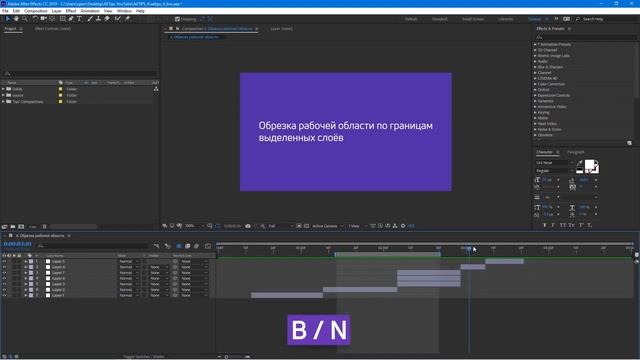Select the Selection arrow tool
Image resolution: width=640 pixels, height=360 pixels.
coord(7,19)
